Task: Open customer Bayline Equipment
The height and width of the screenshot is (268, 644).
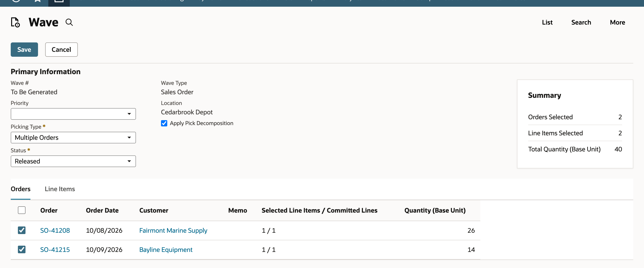Action: [166, 249]
